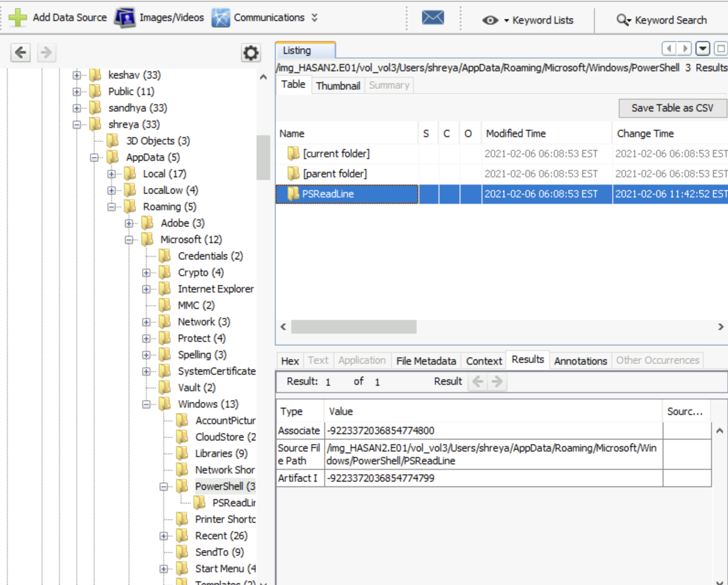Click the Artifact ID value cell
This screenshot has width=728, height=585.
(x=493, y=478)
